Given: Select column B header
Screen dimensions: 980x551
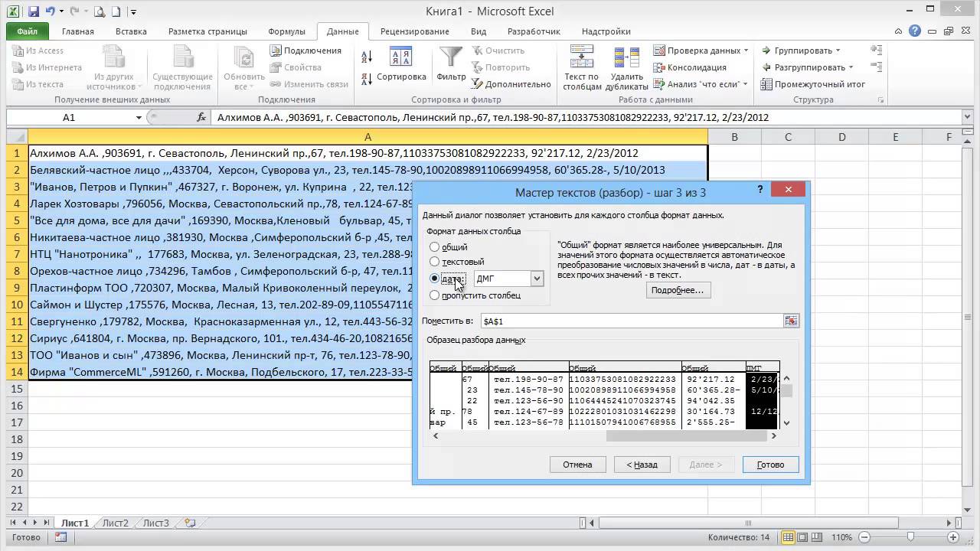Looking at the screenshot, I should point(734,137).
